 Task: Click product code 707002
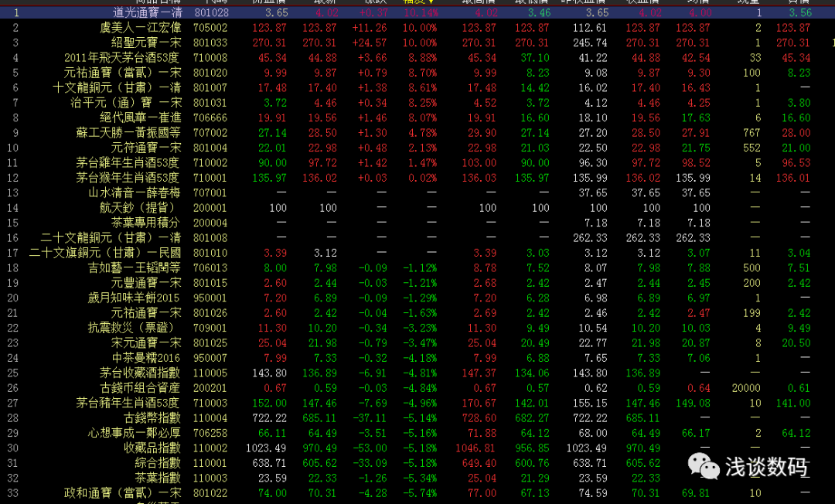[210, 132]
